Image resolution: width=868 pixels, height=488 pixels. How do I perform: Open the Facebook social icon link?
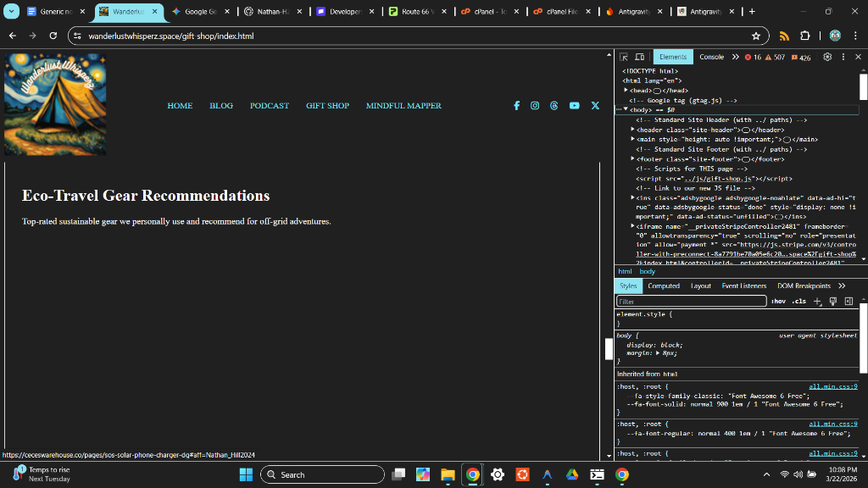[x=516, y=106]
